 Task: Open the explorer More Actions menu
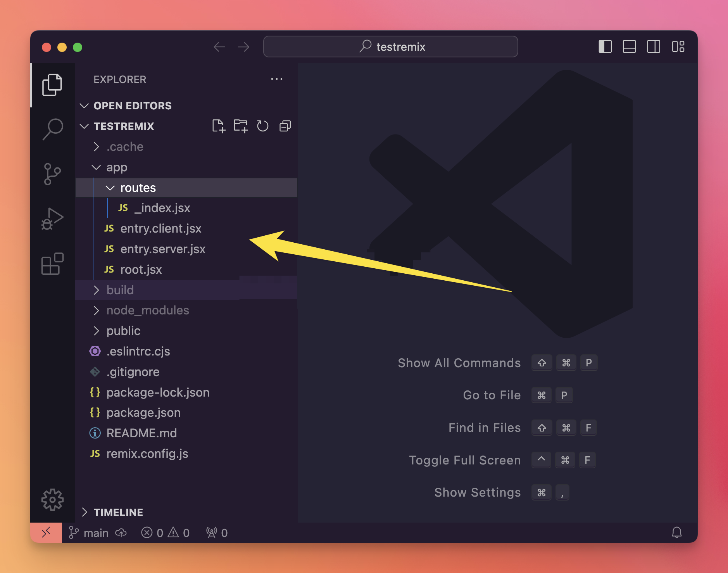click(x=276, y=79)
